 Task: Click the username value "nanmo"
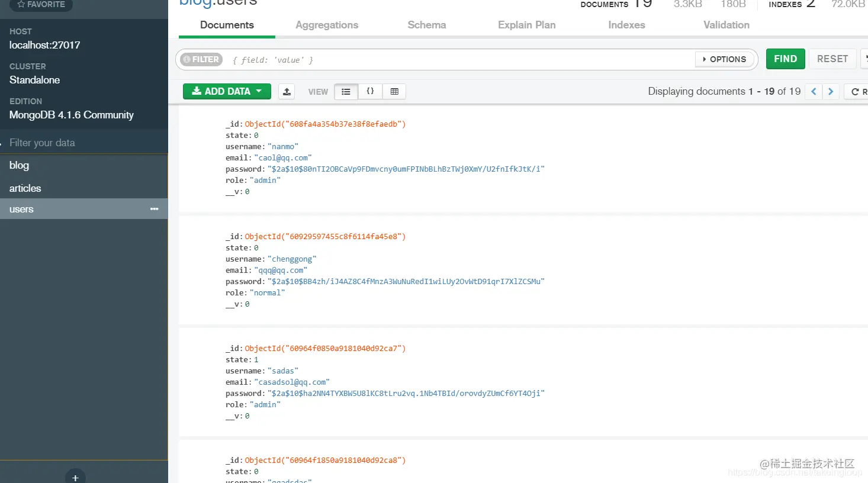point(283,147)
